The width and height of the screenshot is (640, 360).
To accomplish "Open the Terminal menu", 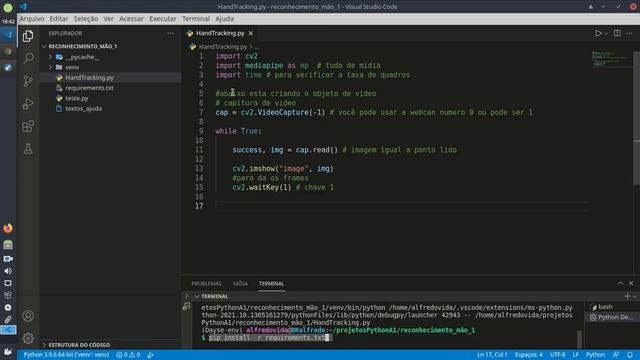I will [x=196, y=19].
